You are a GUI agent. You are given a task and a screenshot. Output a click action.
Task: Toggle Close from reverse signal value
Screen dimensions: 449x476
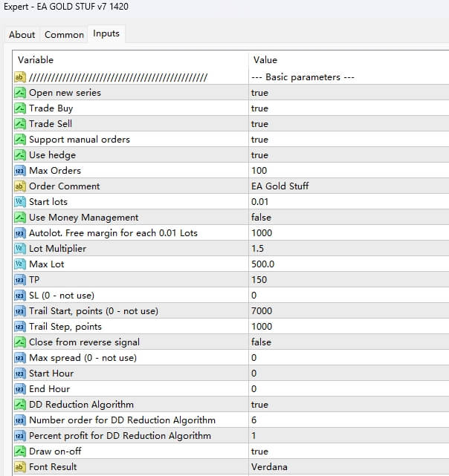[x=261, y=342]
